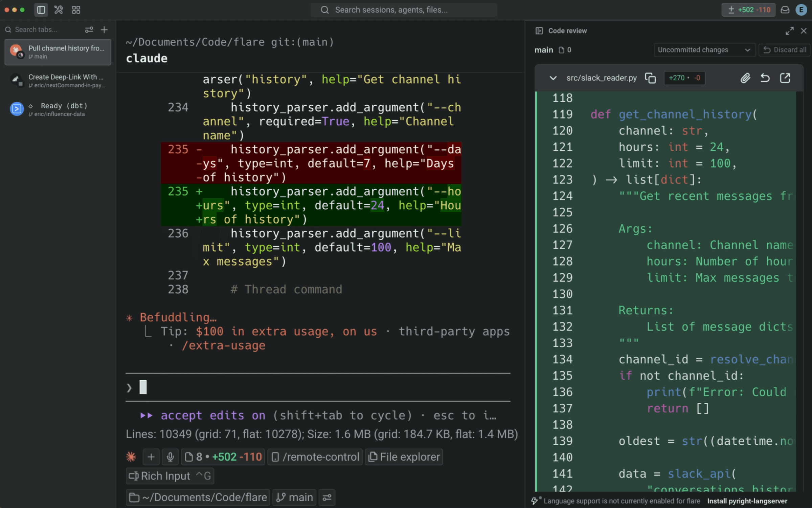Screen dimensions: 812x508
Task: Click the tools wrench icon in the title bar
Action: [x=59, y=10]
